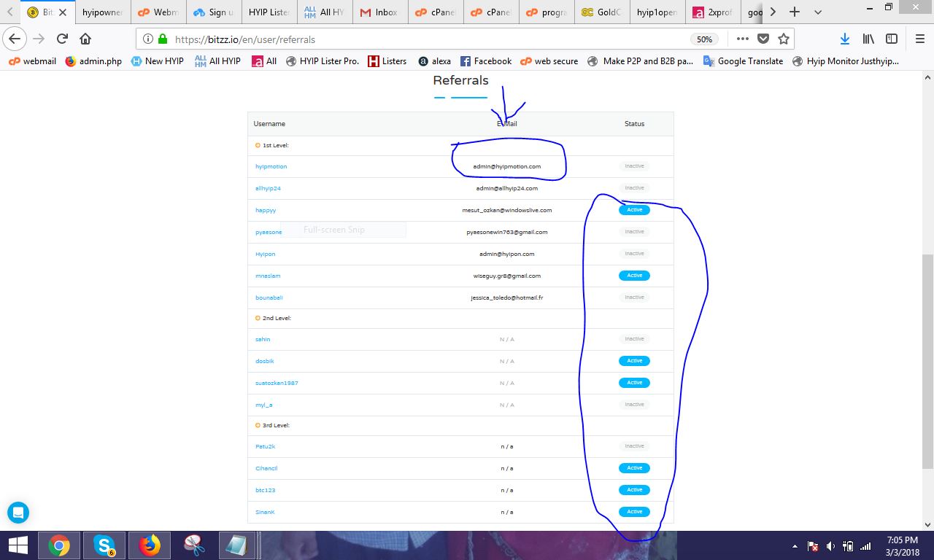Reload the current page
934x560 pixels.
(63, 39)
